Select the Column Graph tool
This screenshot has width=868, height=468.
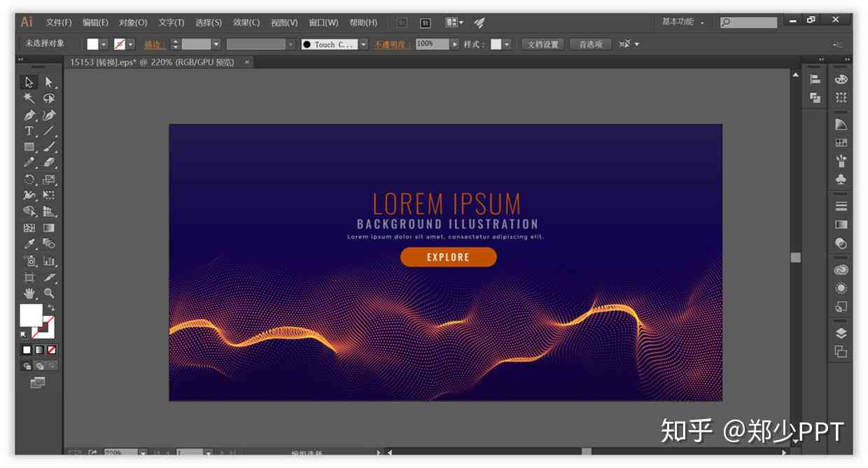coord(49,261)
